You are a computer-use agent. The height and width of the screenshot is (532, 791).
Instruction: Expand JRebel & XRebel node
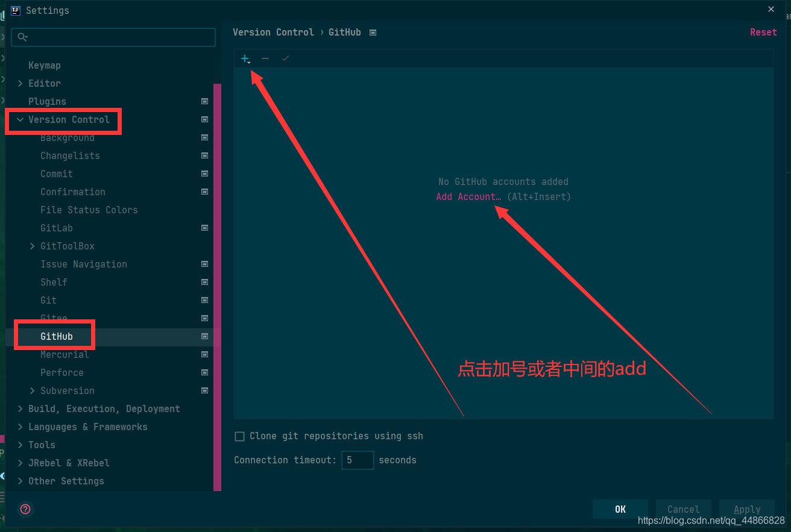20,463
